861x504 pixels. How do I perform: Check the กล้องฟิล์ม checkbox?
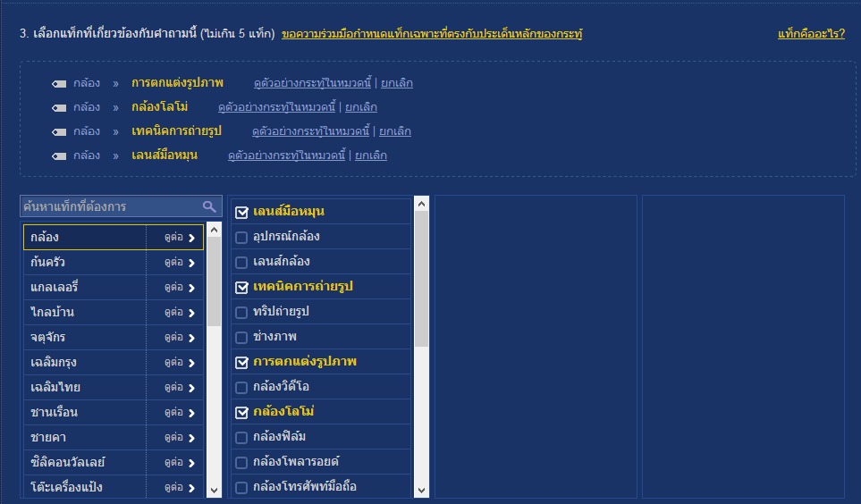(241, 438)
